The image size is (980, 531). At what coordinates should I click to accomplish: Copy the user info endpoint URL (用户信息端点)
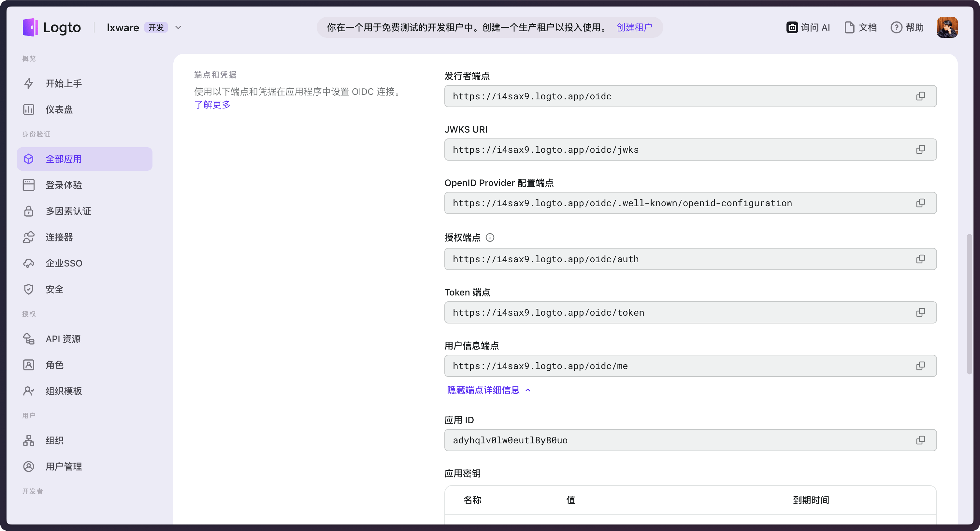[x=920, y=366]
